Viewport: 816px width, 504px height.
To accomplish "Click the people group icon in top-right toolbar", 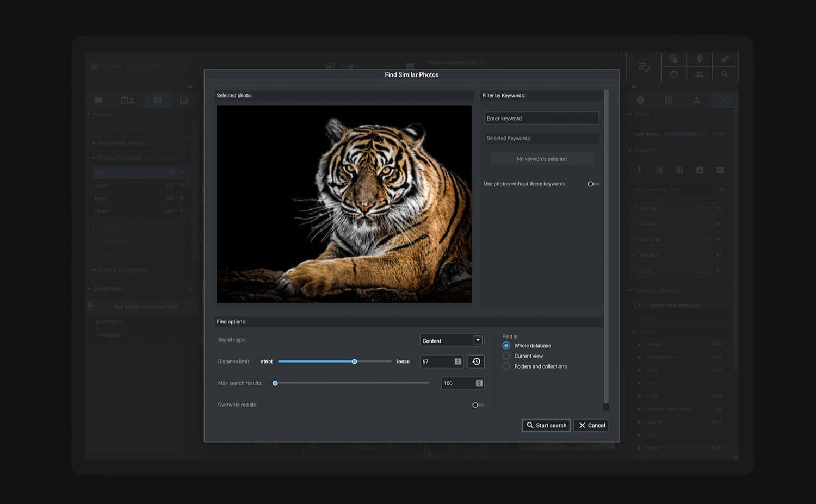I will (x=700, y=74).
